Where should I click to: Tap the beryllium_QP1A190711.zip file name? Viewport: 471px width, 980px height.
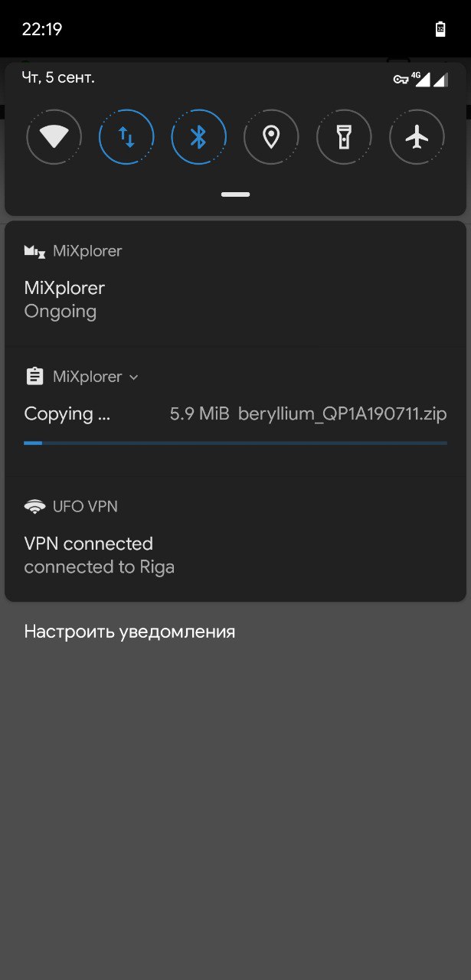[342, 414]
